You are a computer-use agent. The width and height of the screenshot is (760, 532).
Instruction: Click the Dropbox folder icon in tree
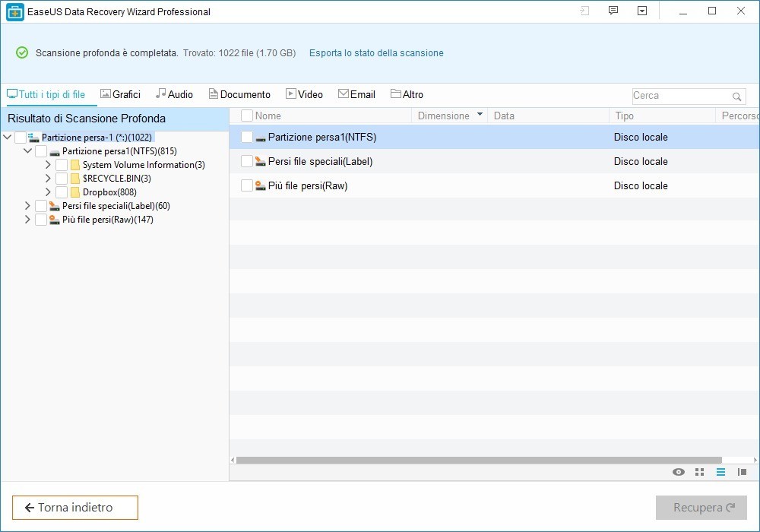point(75,192)
